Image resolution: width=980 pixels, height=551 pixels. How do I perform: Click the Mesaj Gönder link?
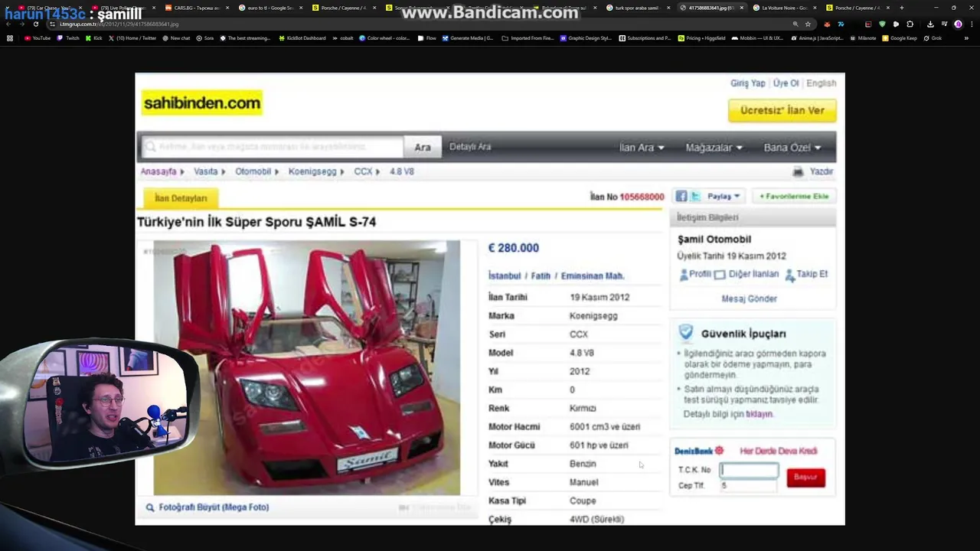pos(749,298)
